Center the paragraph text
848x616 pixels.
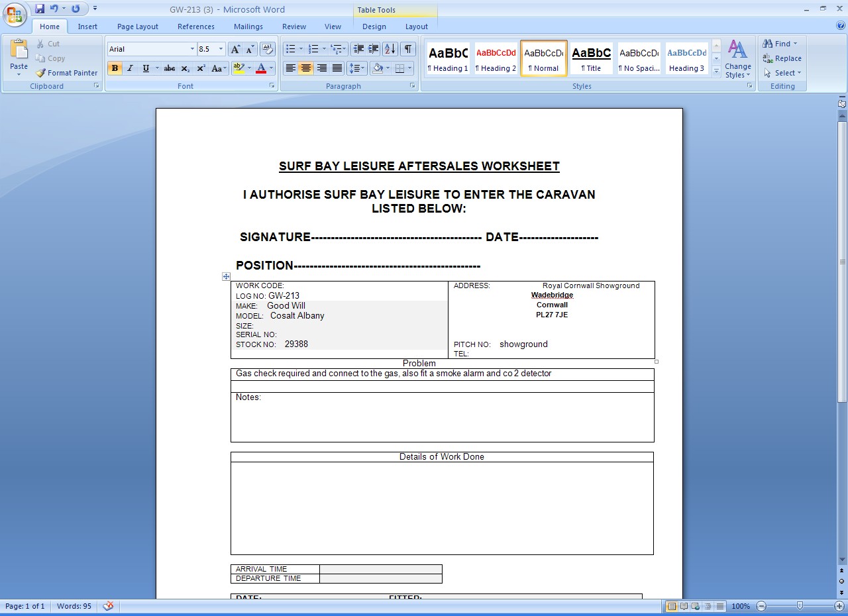pyautogui.click(x=305, y=68)
